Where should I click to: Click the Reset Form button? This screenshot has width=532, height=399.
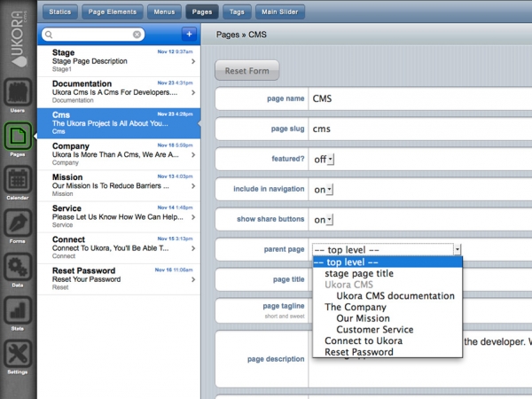point(247,71)
